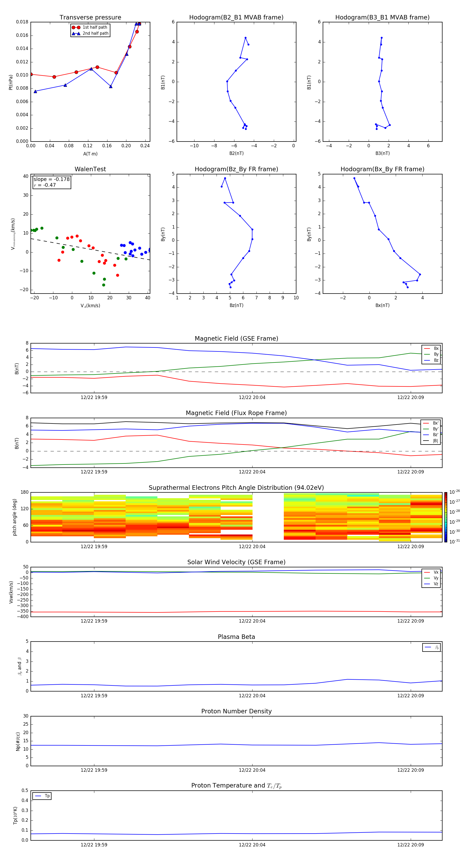473x868 pixels.
Task: Select the |B| entry in flux rope legend
Action: (x=431, y=441)
